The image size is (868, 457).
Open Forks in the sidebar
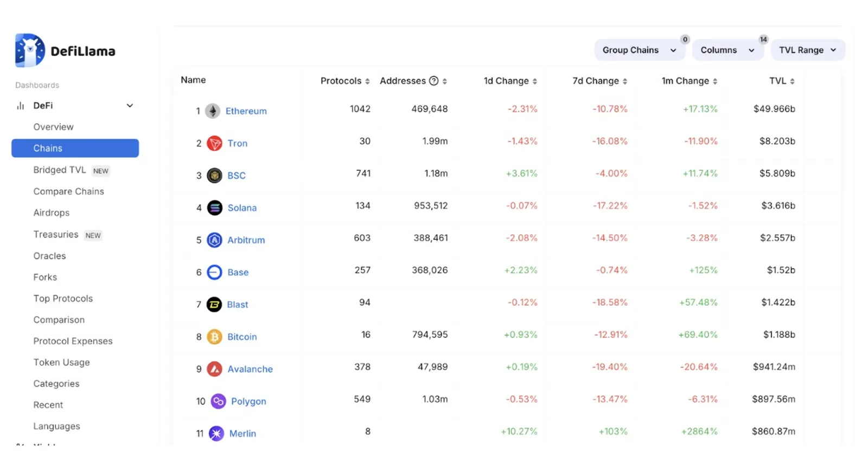[x=45, y=277]
